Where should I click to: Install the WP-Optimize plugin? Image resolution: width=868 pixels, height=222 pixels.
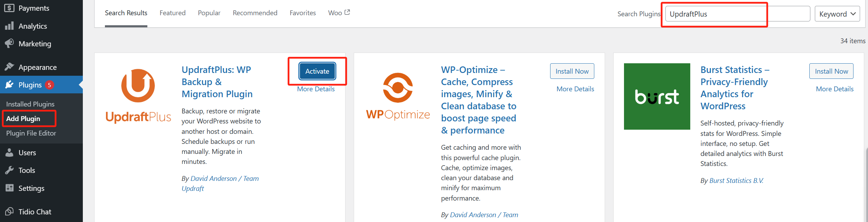(x=572, y=71)
